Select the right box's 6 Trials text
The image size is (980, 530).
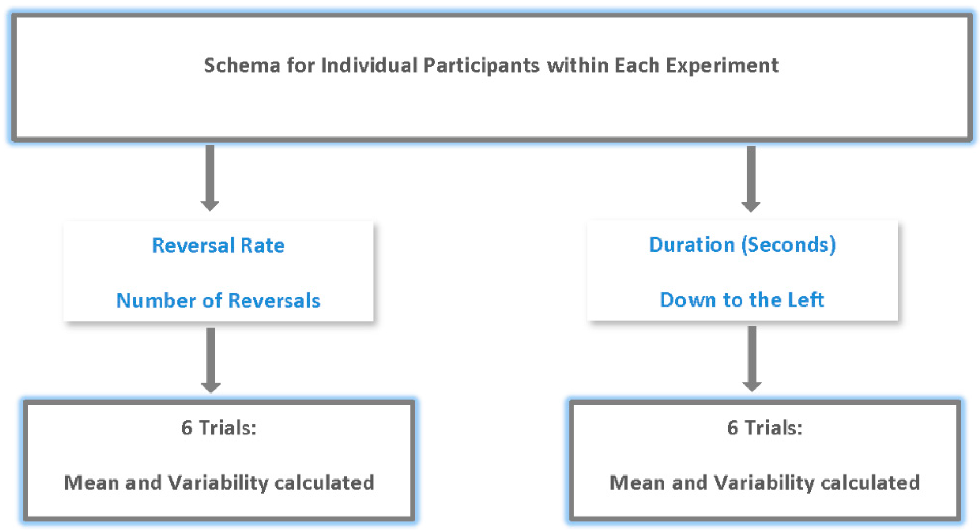765,427
